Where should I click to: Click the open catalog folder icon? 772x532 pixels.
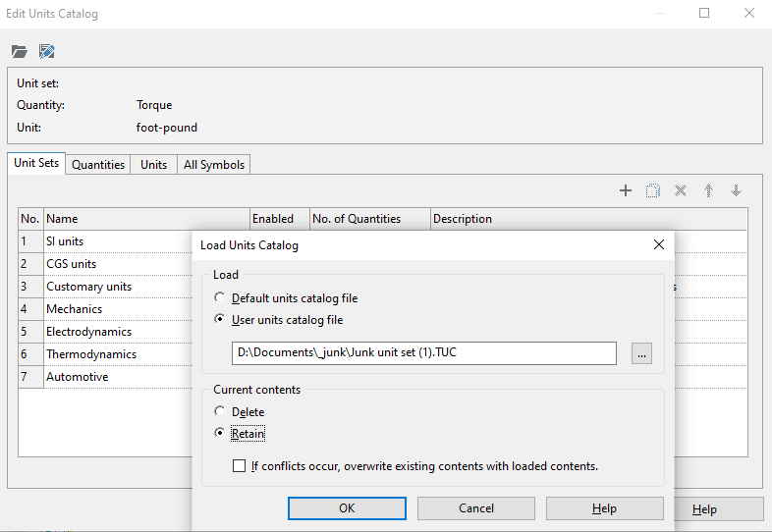(x=20, y=51)
